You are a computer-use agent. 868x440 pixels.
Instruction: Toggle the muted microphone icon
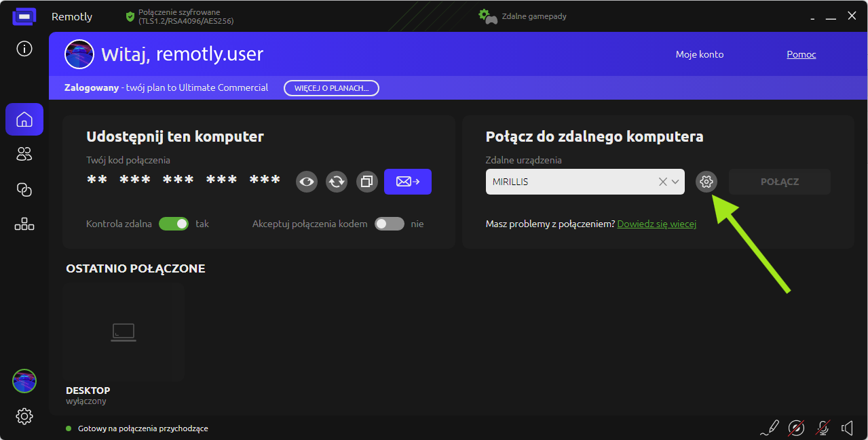tap(823, 428)
